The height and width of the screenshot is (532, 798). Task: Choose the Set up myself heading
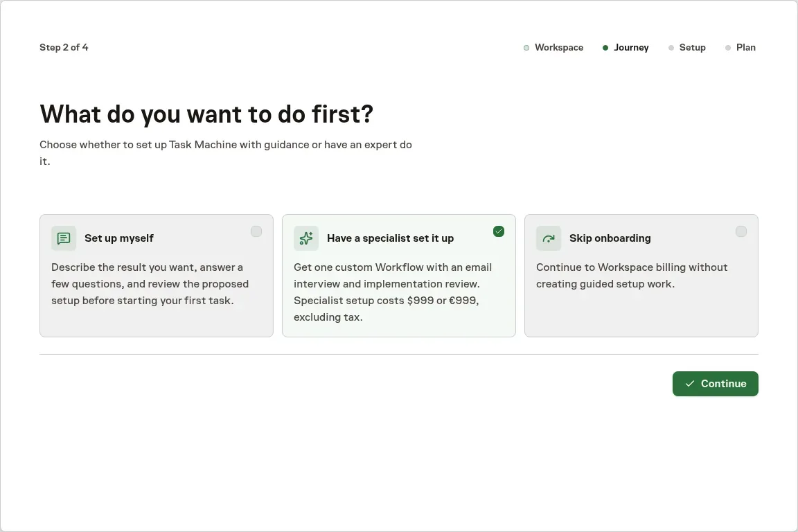point(119,238)
